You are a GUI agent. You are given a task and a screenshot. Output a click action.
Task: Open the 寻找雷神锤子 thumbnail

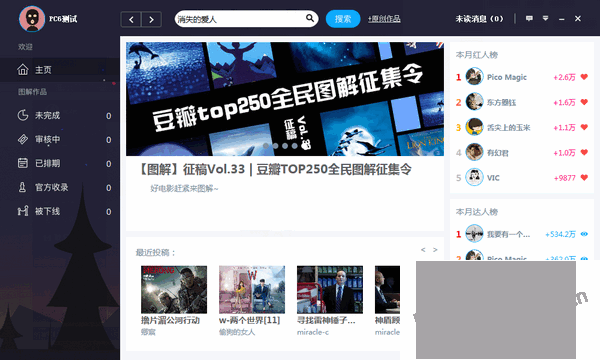(330, 290)
